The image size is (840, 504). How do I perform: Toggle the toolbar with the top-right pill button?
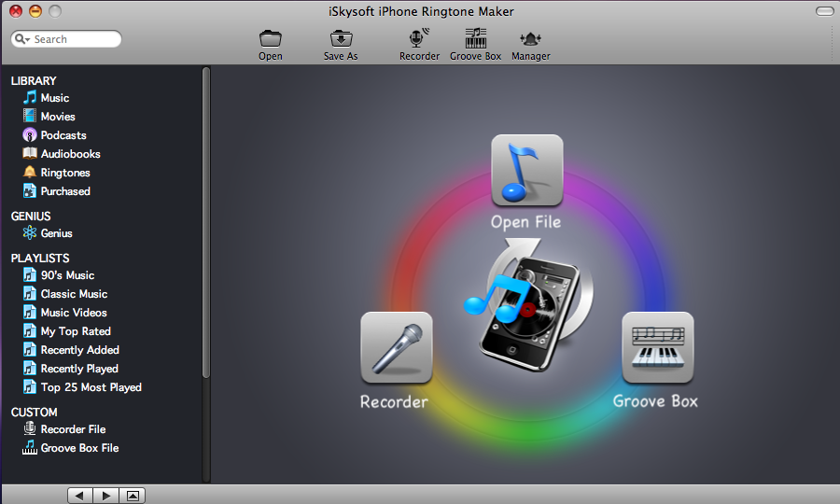(x=824, y=11)
